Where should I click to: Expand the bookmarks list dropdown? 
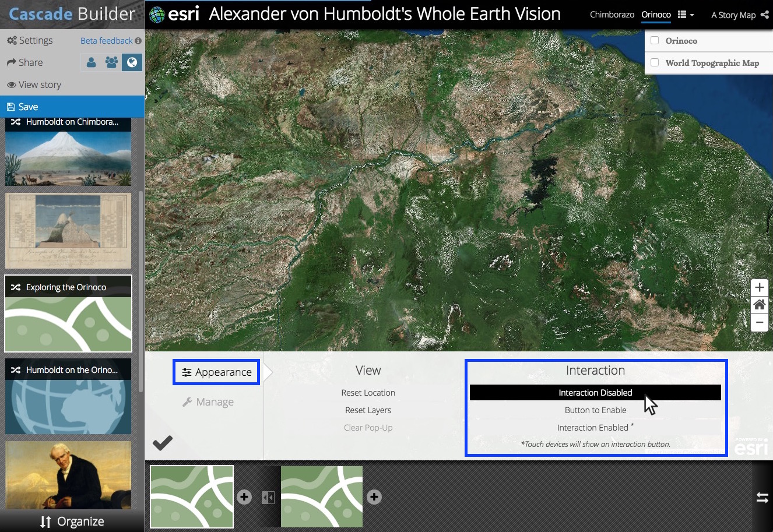coord(686,15)
